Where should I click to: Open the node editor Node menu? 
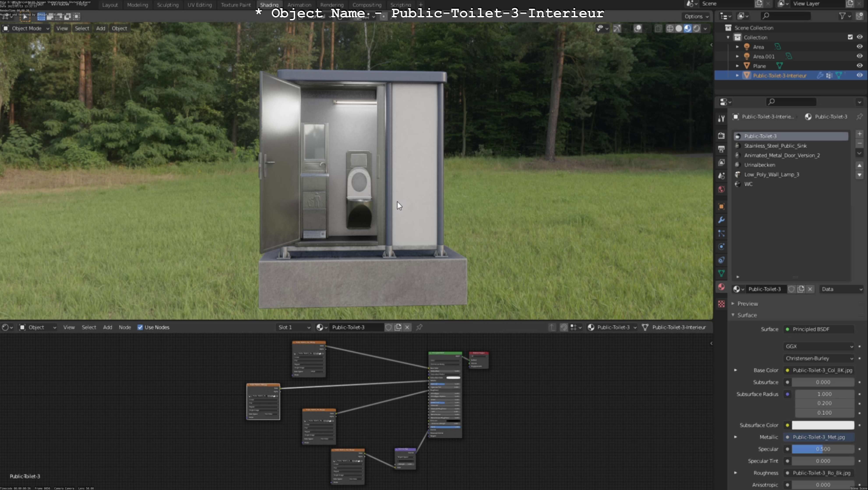coord(125,327)
